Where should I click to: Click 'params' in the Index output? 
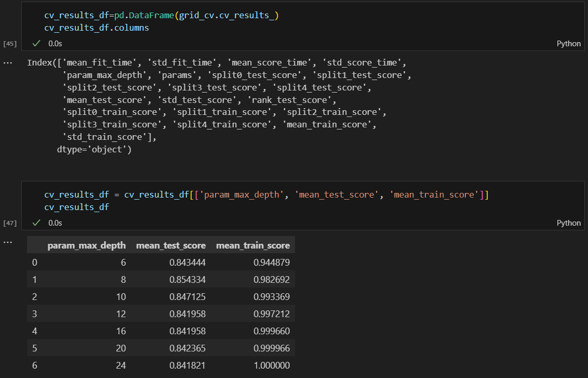pos(177,75)
